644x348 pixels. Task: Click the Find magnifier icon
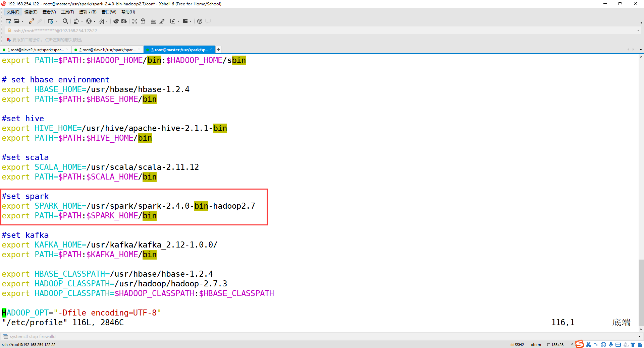coord(65,21)
